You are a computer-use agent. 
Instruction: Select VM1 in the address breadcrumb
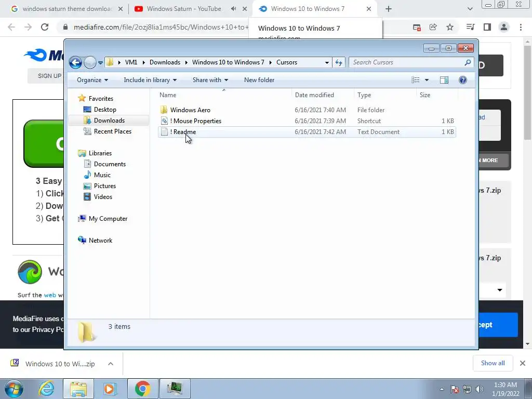[131, 62]
